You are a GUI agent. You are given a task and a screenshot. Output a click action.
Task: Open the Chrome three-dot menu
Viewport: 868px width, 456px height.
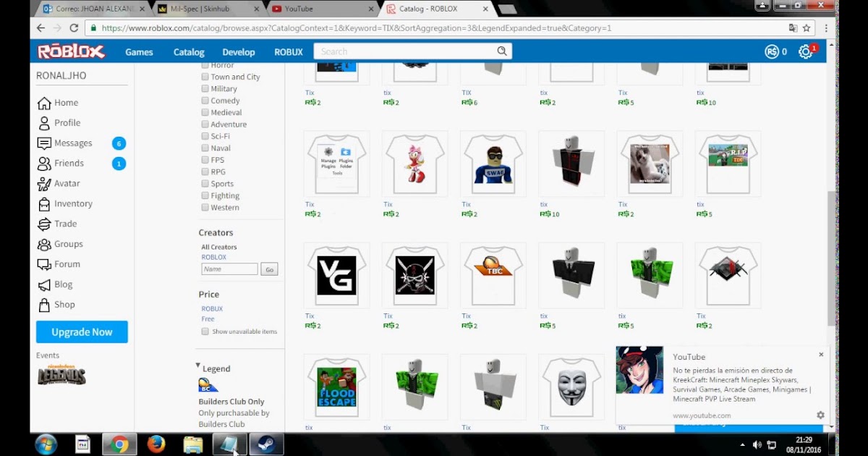pos(827,28)
